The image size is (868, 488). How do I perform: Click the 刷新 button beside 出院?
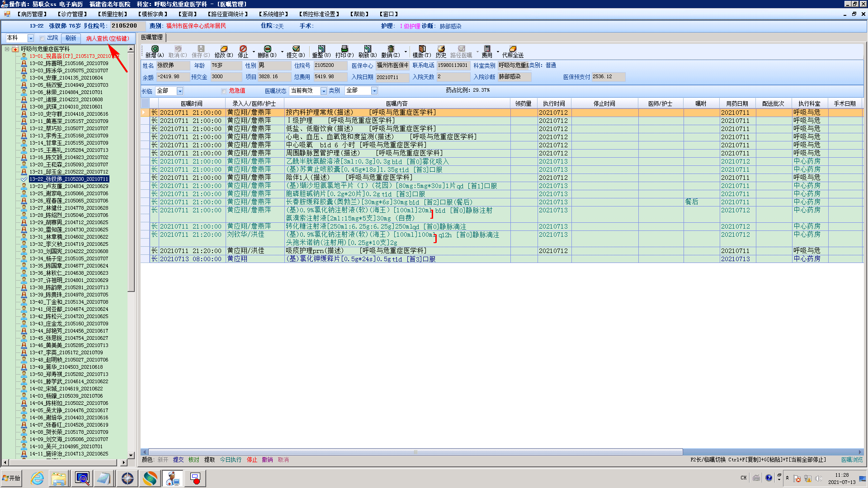[x=71, y=38]
